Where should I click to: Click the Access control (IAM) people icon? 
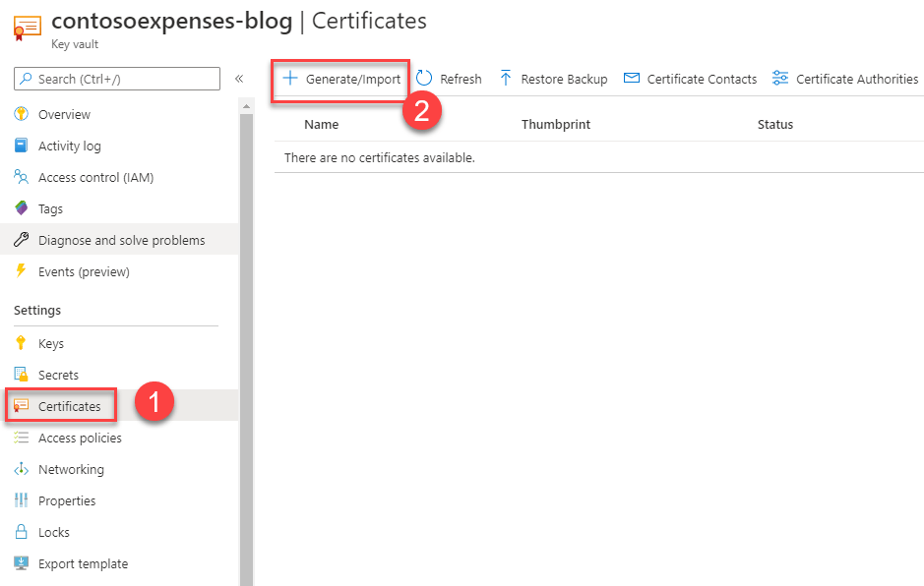(x=21, y=177)
